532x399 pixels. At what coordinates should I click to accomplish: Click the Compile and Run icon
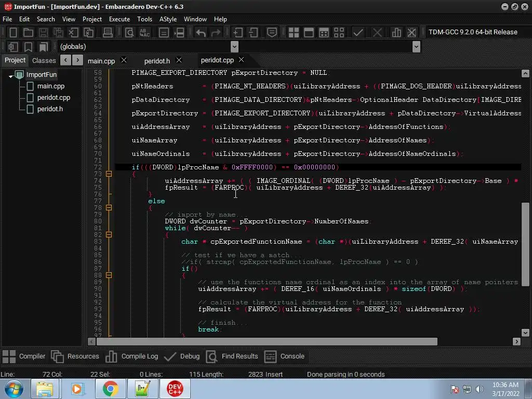[x=324, y=33]
